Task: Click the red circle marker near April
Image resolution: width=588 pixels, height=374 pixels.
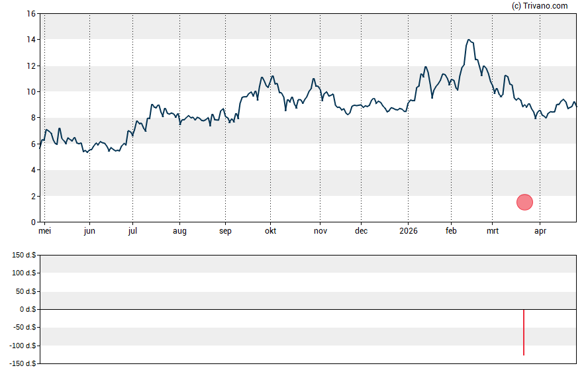Action: (x=524, y=203)
